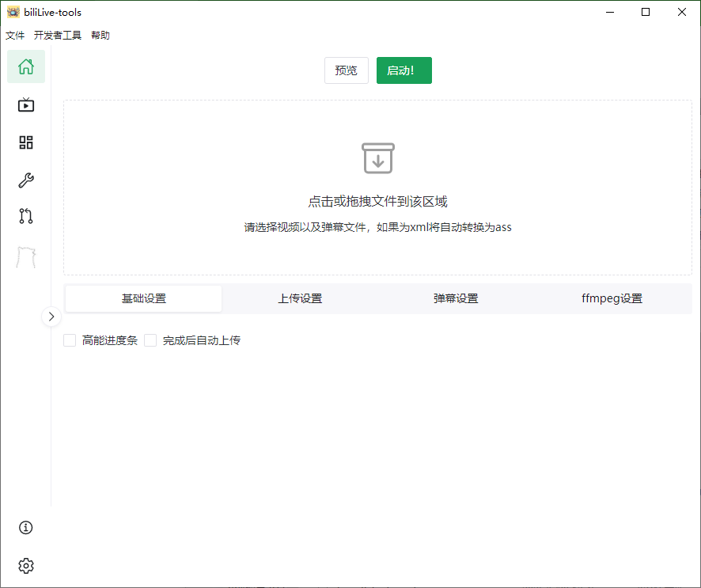
Task: Open the 帮助 menu
Action: [x=100, y=36]
